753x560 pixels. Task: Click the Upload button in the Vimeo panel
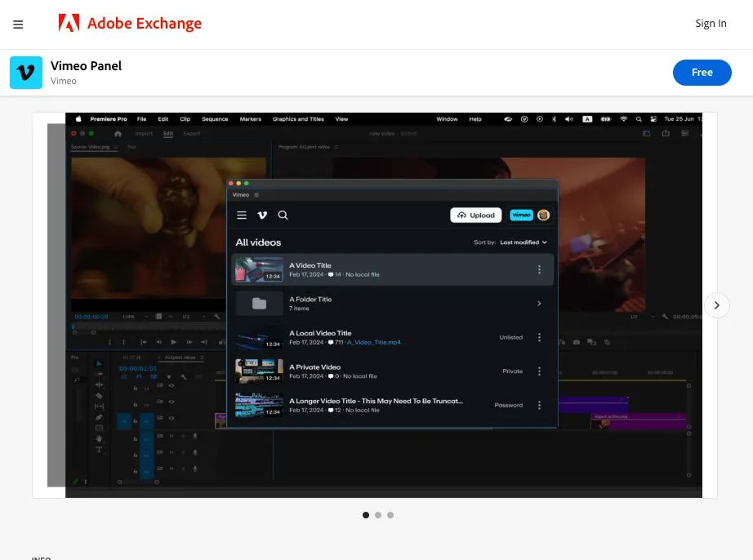coord(475,215)
